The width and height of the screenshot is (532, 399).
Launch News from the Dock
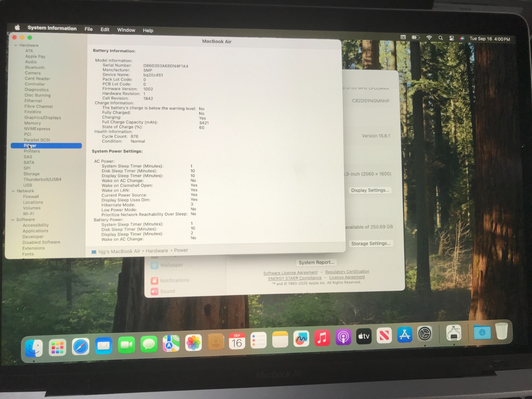(384, 335)
